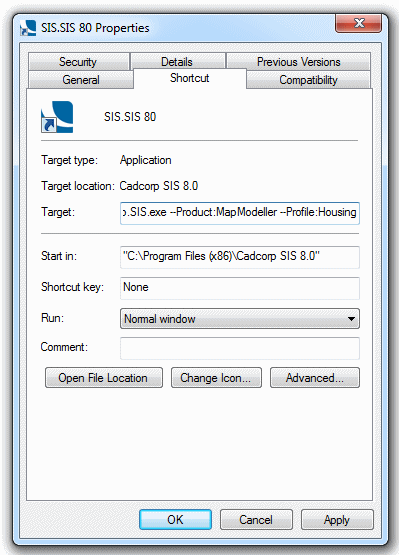Switch to the Security tab
This screenshot has height=555, width=399.
coord(79,62)
